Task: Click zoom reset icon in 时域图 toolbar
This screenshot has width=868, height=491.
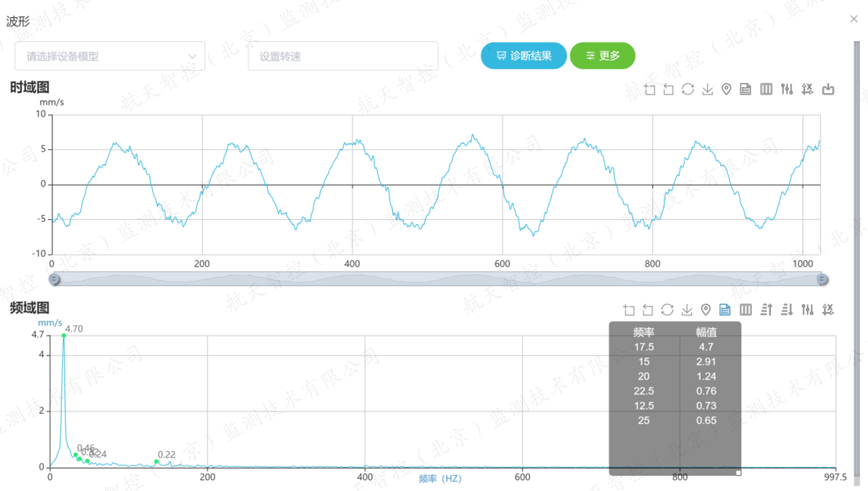Action: 668,90
